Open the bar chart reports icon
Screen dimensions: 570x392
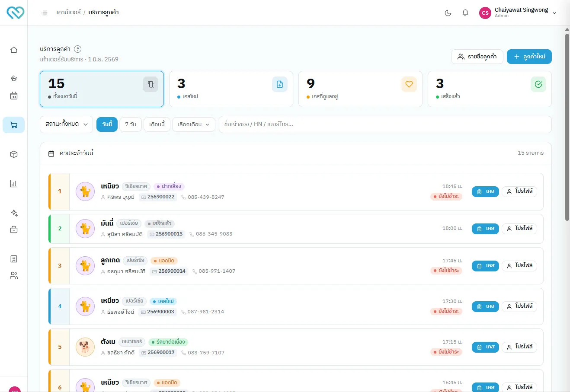pos(14,184)
